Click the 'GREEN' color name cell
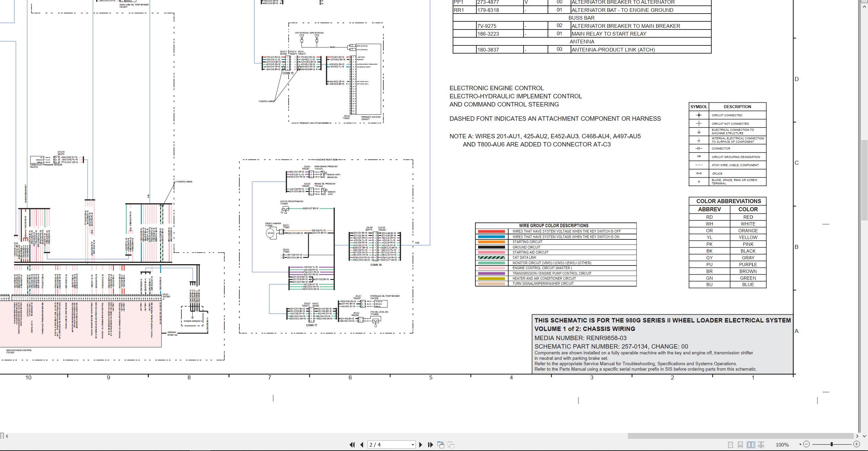The width and height of the screenshot is (868, 451). click(x=748, y=278)
